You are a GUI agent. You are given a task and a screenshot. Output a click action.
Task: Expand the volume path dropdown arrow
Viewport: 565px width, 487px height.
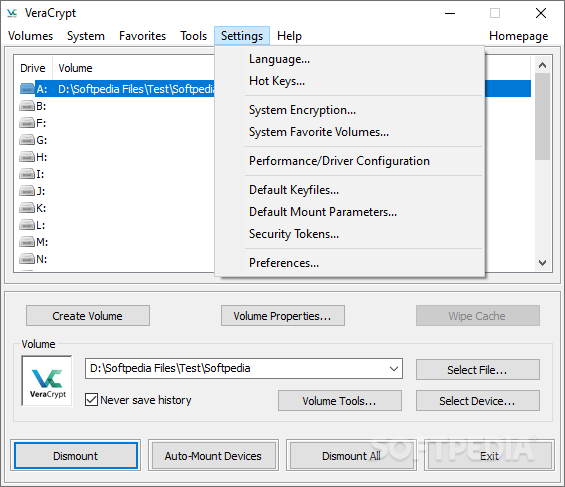394,368
